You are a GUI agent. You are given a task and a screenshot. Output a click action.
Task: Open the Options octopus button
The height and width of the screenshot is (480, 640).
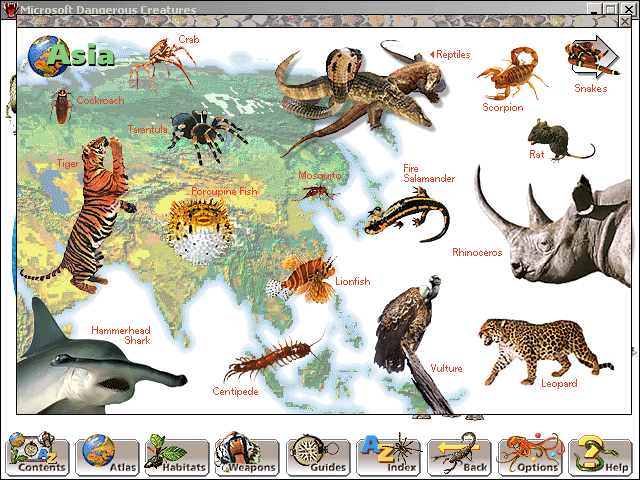pyautogui.click(x=530, y=454)
